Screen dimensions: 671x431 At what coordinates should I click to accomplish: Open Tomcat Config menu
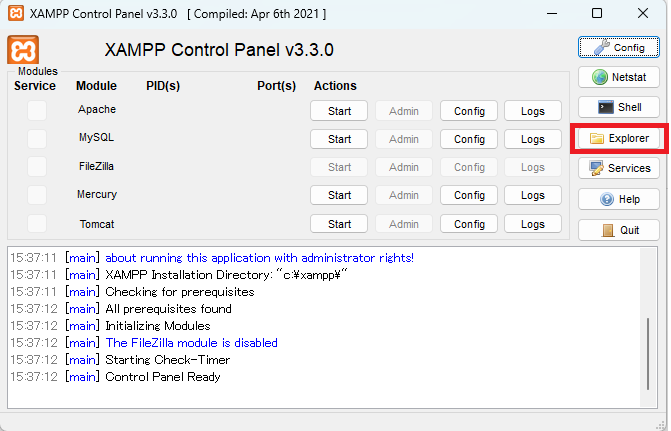(x=469, y=224)
